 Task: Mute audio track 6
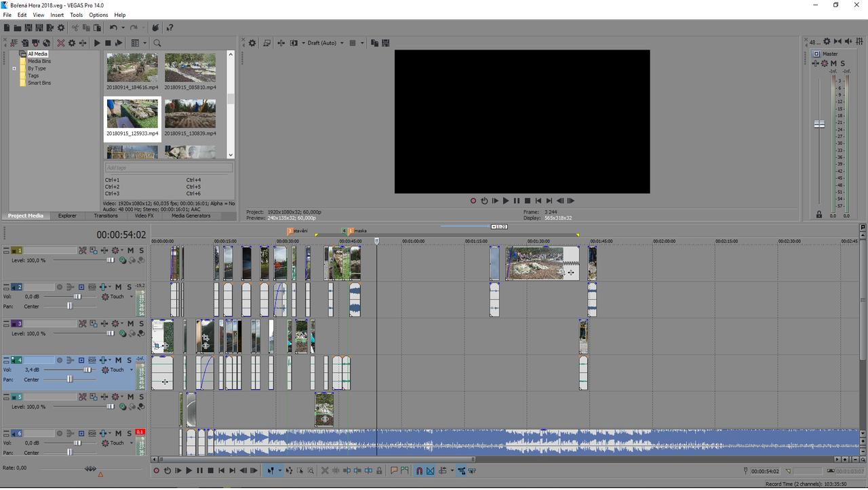click(118, 434)
